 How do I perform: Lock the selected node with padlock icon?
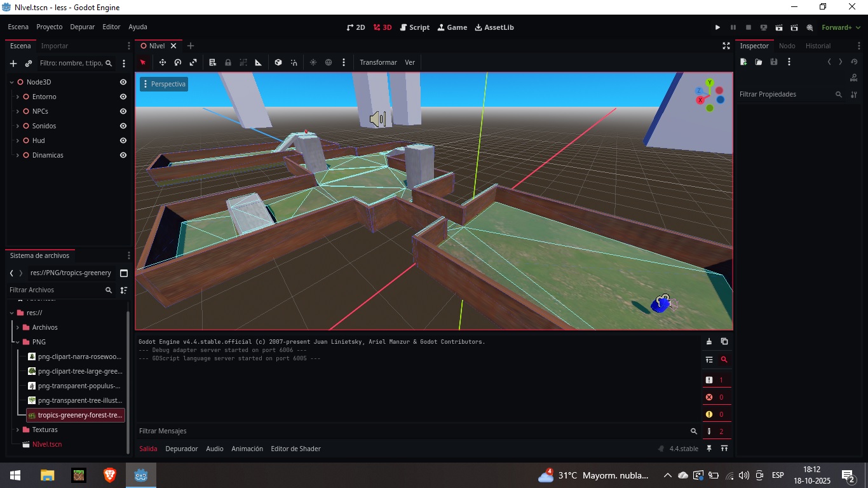coord(228,62)
